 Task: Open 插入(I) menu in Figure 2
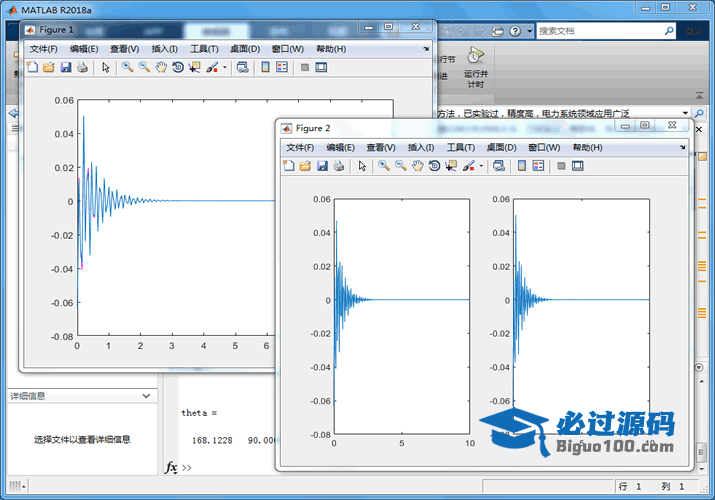[x=421, y=147]
